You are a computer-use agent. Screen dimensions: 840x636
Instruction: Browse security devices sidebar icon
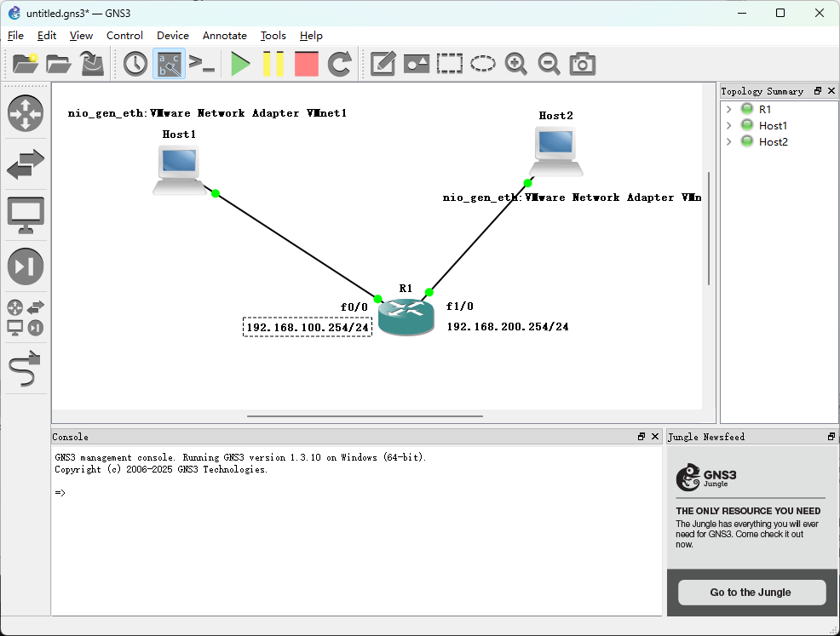click(x=26, y=266)
